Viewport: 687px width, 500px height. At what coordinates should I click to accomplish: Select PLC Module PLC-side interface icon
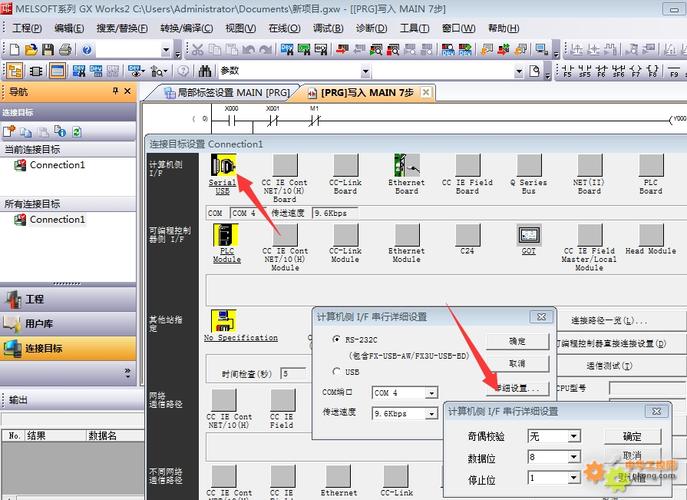click(x=226, y=235)
